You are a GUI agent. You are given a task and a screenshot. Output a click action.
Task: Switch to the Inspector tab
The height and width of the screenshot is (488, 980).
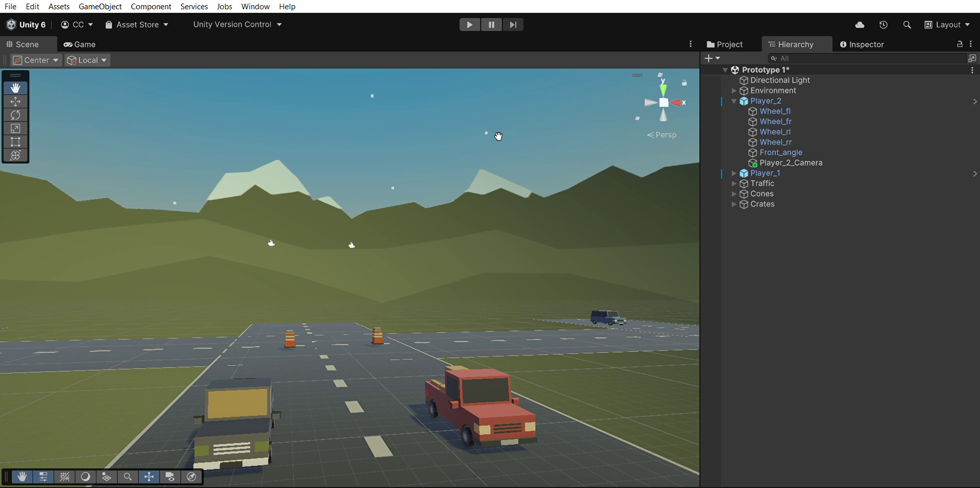862,44
